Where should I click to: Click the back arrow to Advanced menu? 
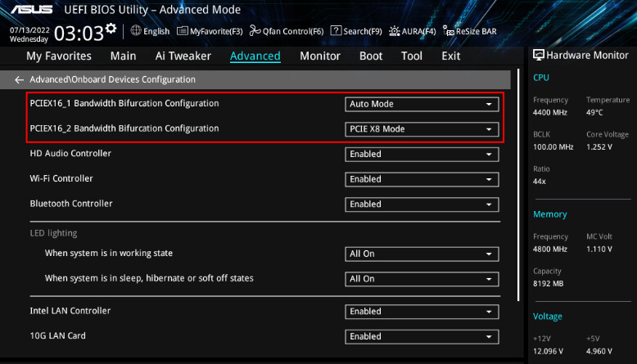[x=19, y=80]
